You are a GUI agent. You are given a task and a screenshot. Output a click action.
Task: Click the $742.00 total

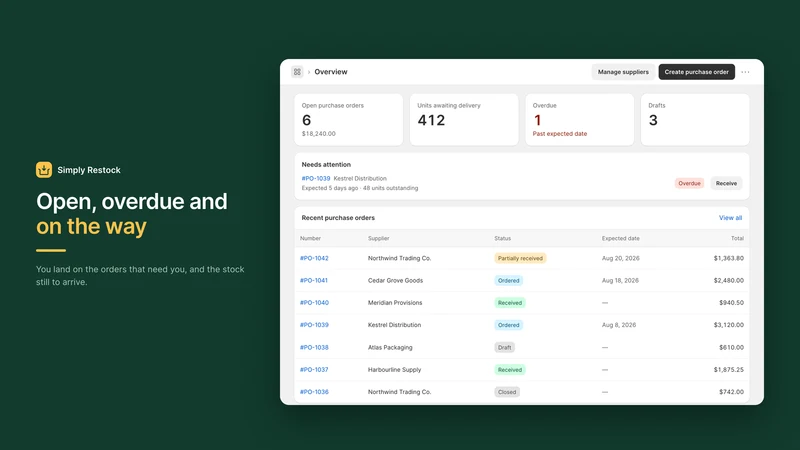[731, 392]
